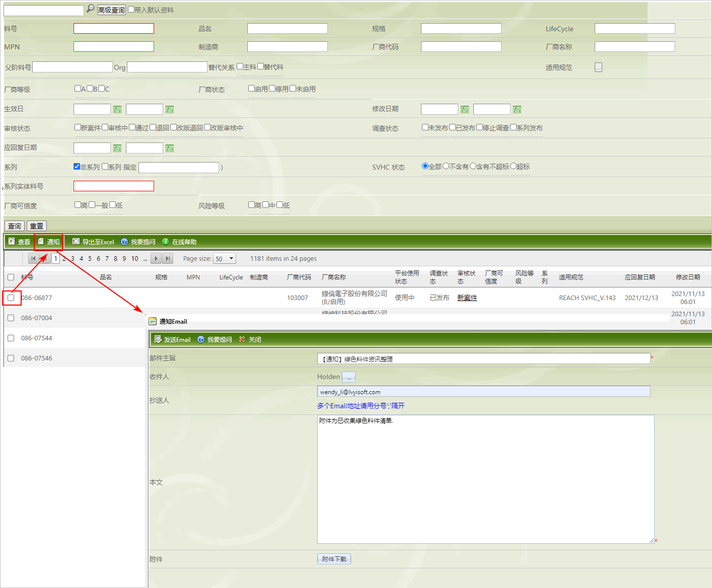Focus the 抄送人 email field
The width and height of the screenshot is (712, 588).
tap(484, 391)
